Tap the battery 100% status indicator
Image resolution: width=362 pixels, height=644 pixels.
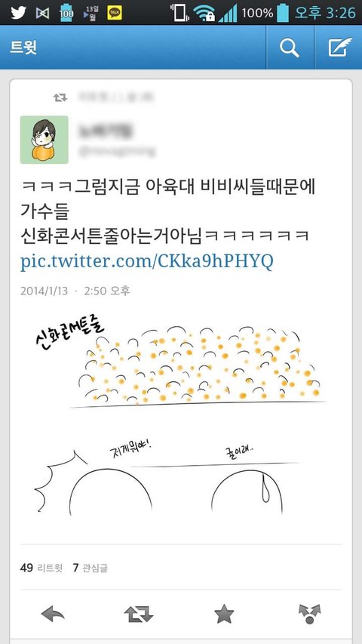coord(265,13)
